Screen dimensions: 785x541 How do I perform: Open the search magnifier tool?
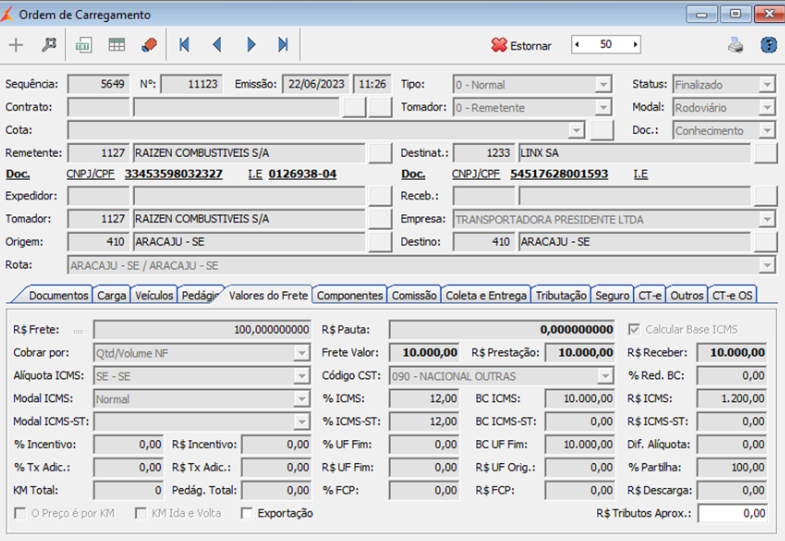tap(47, 45)
